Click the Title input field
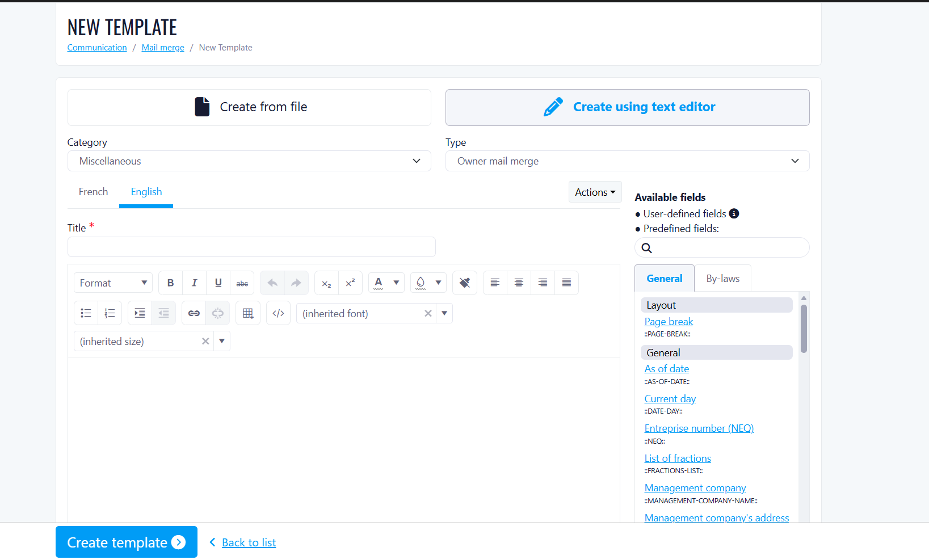This screenshot has height=560, width=929. coord(251,247)
